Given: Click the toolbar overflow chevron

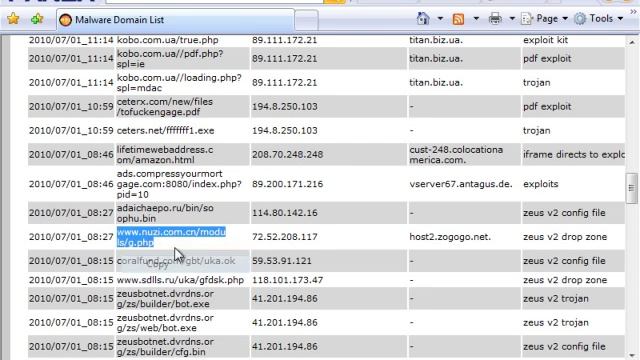Looking at the screenshot, I should (x=633, y=12).
